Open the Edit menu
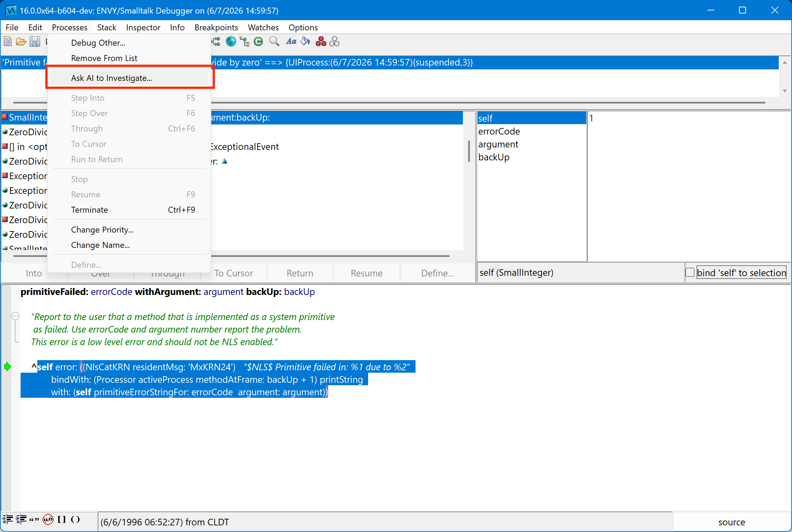Viewport: 792px width, 532px height. click(35, 27)
